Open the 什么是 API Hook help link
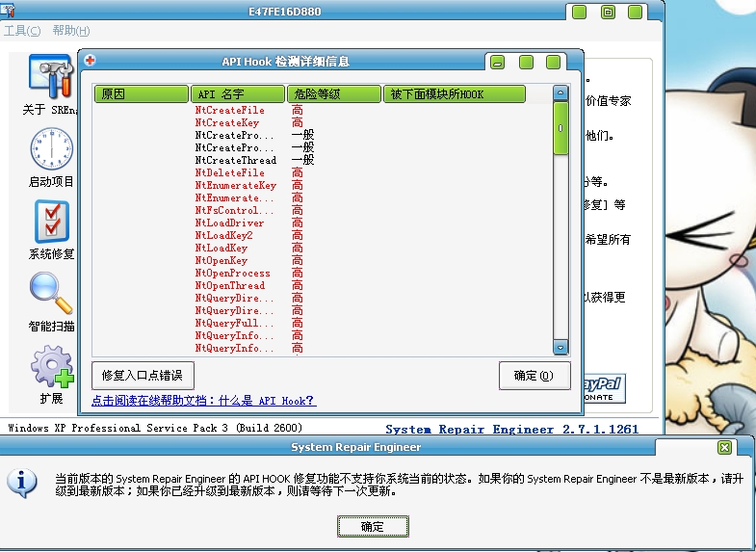This screenshot has width=756, height=552. click(204, 401)
